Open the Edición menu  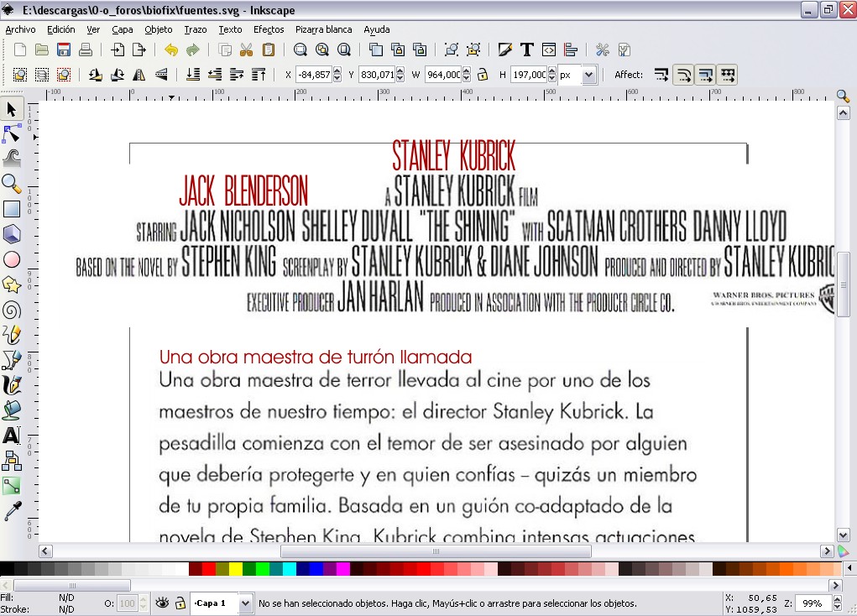tap(60, 29)
